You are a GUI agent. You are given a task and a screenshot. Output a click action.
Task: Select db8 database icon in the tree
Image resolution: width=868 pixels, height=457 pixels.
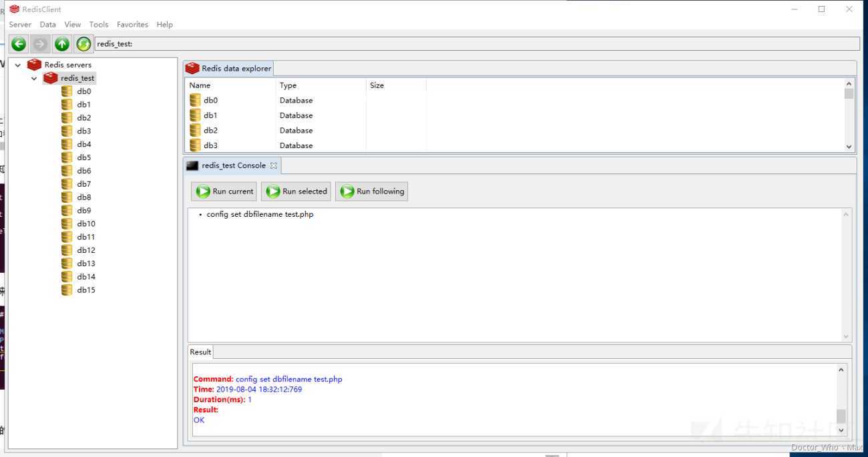tap(67, 197)
